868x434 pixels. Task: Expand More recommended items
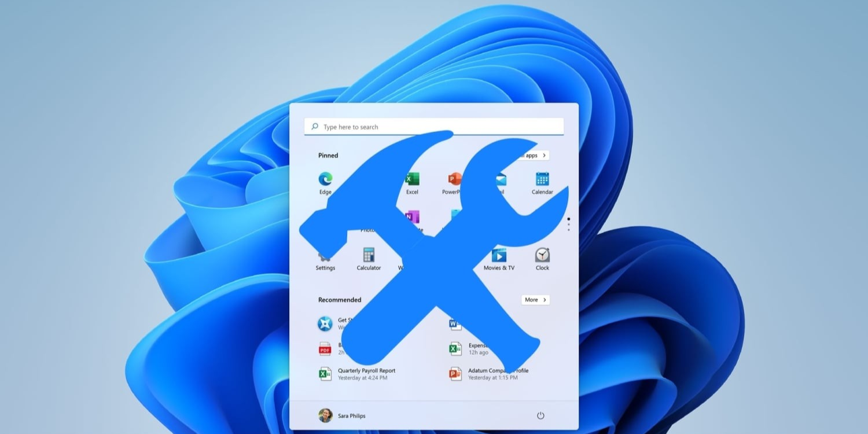[x=535, y=300]
